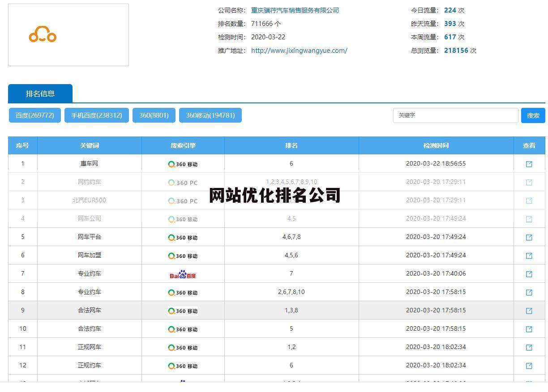This screenshot has width=548, height=392.
Task: Select keyword cell 网车平台
Action: 90,237
